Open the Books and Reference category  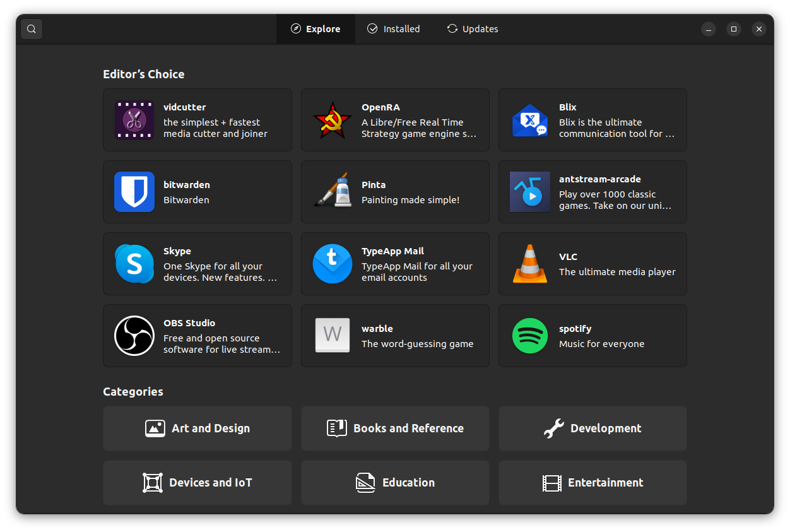(x=395, y=428)
